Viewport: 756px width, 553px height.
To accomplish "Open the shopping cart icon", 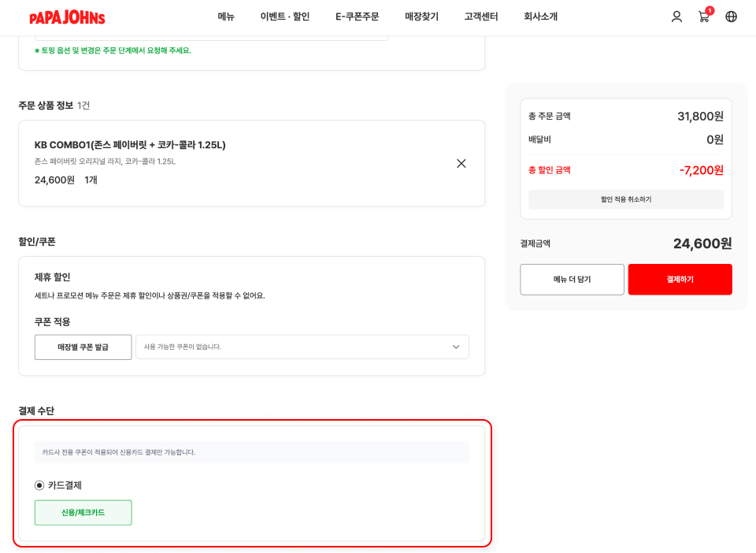I will point(704,17).
